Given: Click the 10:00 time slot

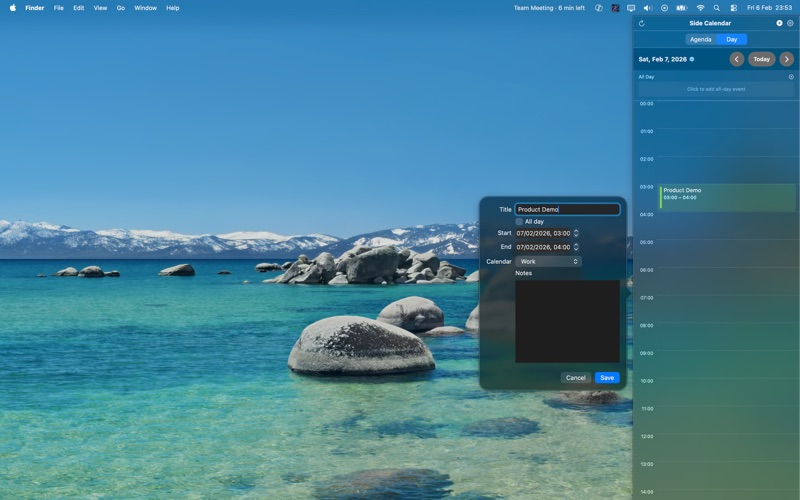Looking at the screenshot, I should (x=726, y=392).
